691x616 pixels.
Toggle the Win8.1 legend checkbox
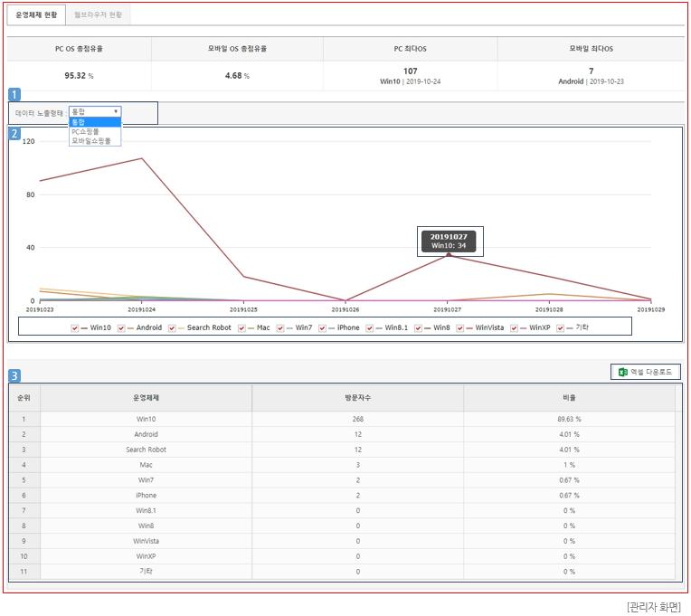370,328
